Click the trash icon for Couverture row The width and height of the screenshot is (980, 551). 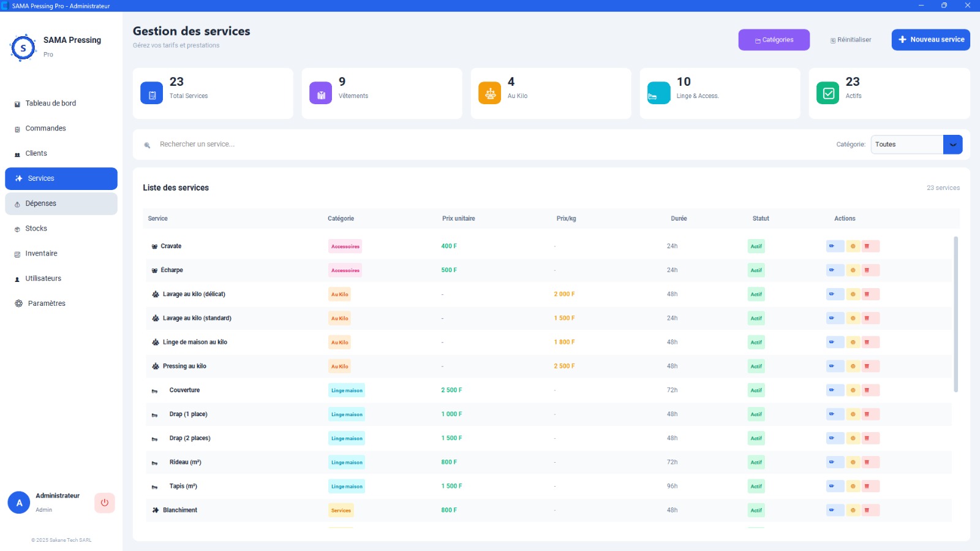coord(871,390)
